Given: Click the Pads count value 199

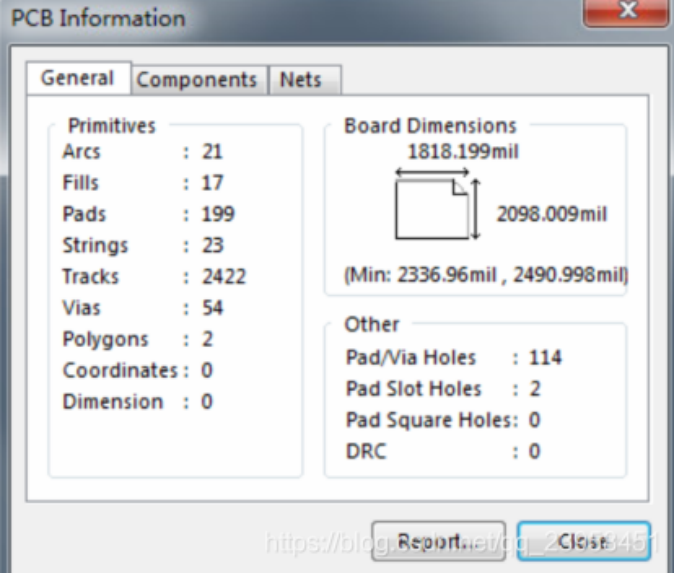Looking at the screenshot, I should tap(217, 214).
